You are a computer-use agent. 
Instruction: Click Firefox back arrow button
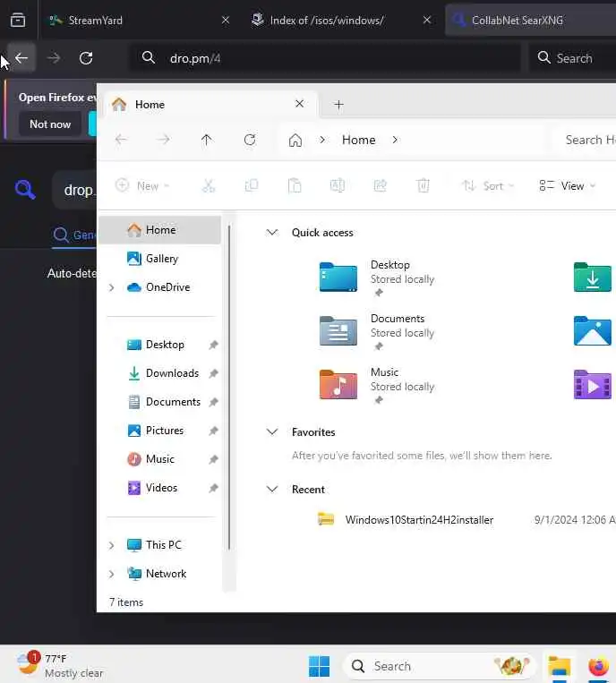(x=21, y=58)
